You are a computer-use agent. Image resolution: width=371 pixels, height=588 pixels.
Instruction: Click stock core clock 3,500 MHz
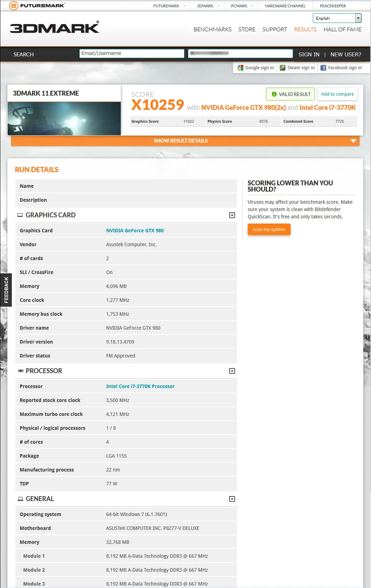(x=118, y=400)
